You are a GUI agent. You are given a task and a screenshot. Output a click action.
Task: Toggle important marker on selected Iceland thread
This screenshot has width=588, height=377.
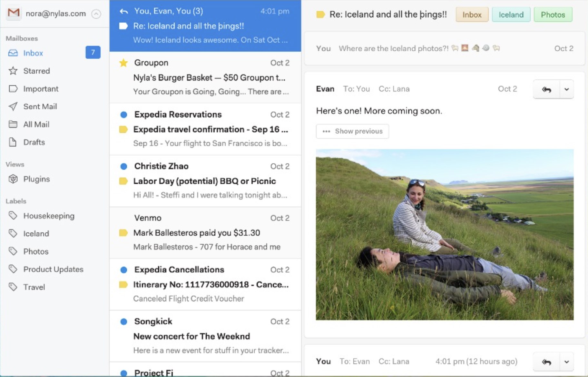click(123, 26)
